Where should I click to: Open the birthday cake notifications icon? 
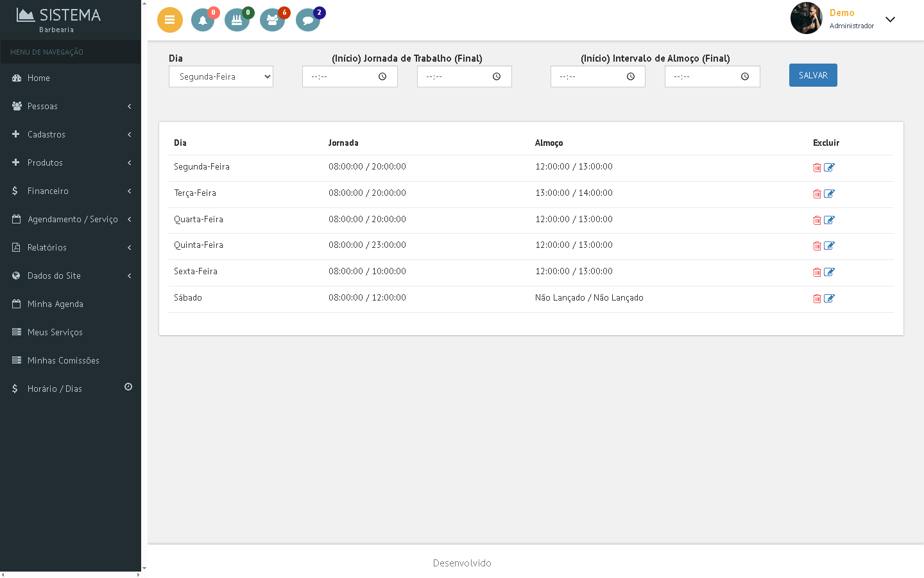(x=237, y=20)
